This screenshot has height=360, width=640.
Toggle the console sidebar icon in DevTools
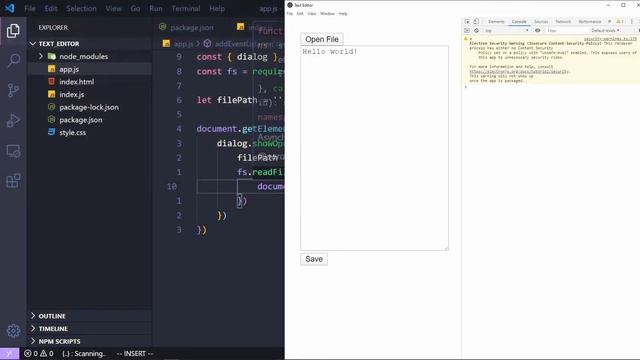point(467,31)
